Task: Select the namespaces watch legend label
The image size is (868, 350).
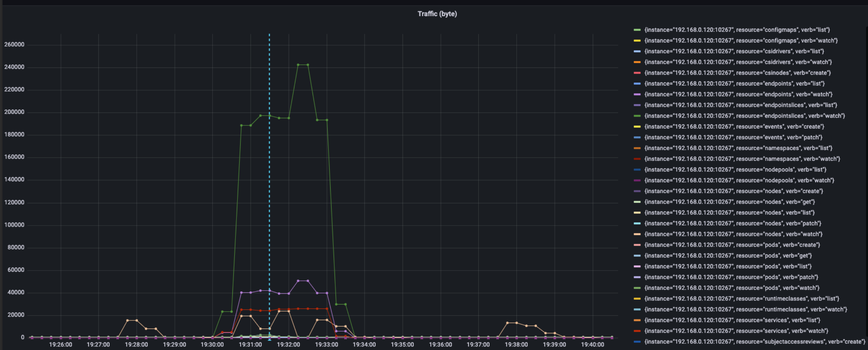Action: point(742,159)
